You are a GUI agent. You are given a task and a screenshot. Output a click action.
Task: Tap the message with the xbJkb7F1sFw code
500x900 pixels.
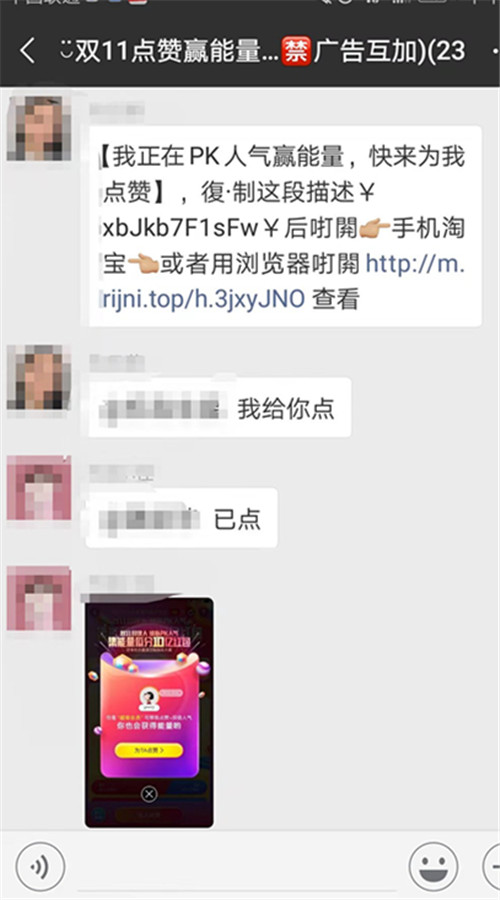[x=285, y=226]
